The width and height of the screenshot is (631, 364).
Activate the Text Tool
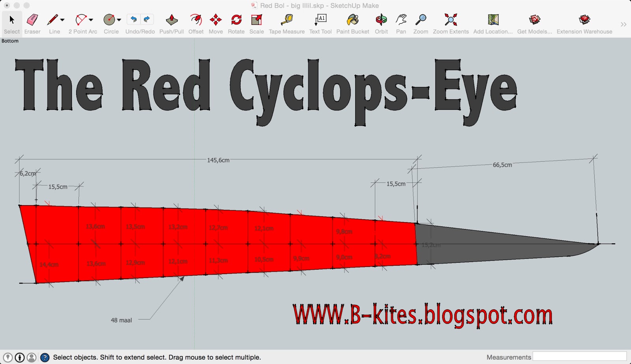click(320, 20)
